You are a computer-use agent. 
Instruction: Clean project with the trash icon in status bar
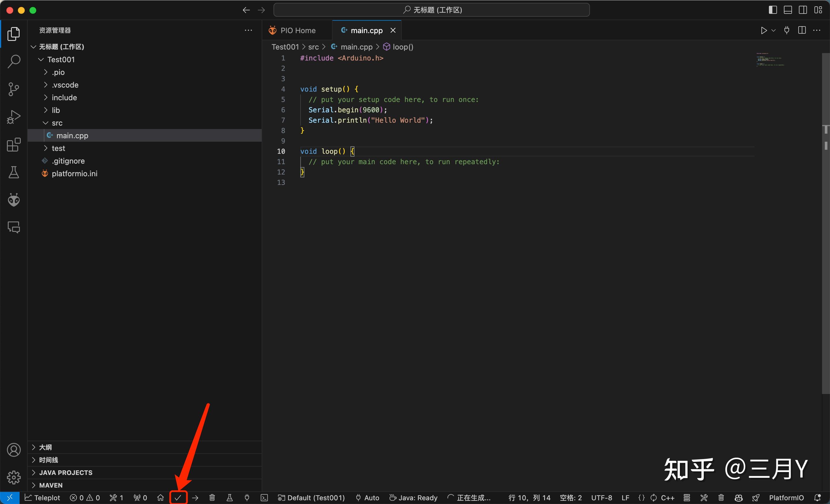(212, 498)
